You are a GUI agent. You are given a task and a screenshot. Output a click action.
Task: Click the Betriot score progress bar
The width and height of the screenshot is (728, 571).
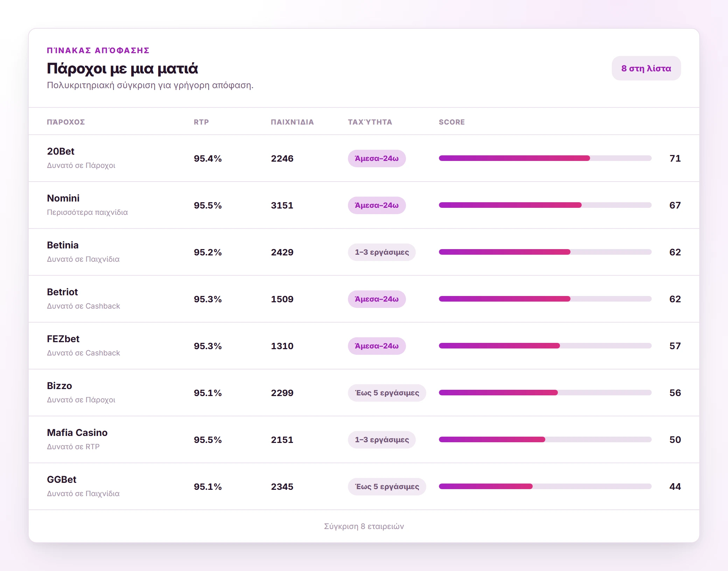coord(545,299)
